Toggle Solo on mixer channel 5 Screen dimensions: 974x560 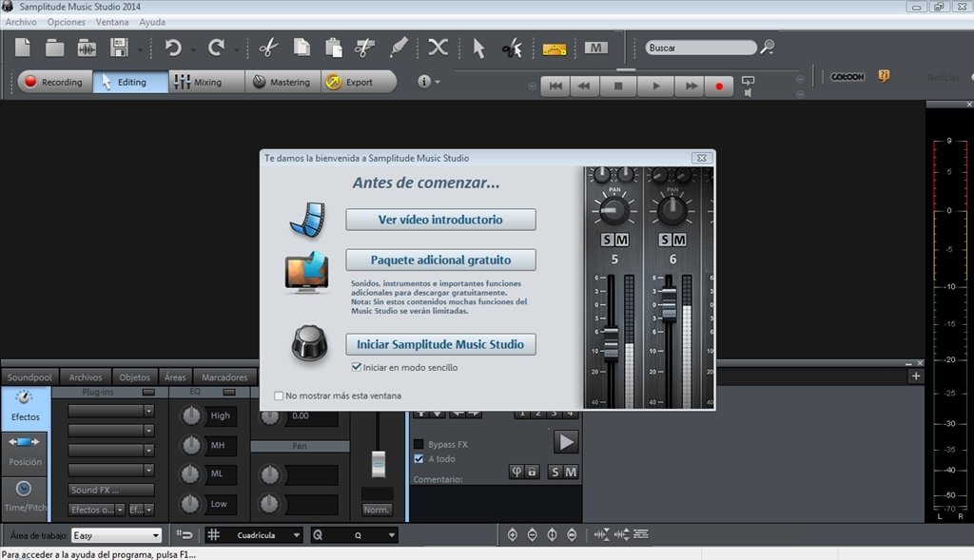(x=608, y=240)
